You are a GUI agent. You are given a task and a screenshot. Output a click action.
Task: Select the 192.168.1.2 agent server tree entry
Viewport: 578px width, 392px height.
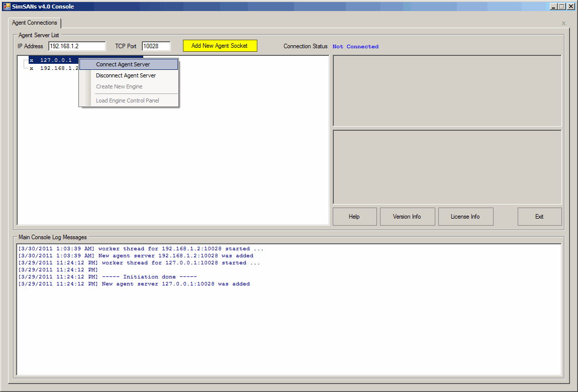click(59, 68)
